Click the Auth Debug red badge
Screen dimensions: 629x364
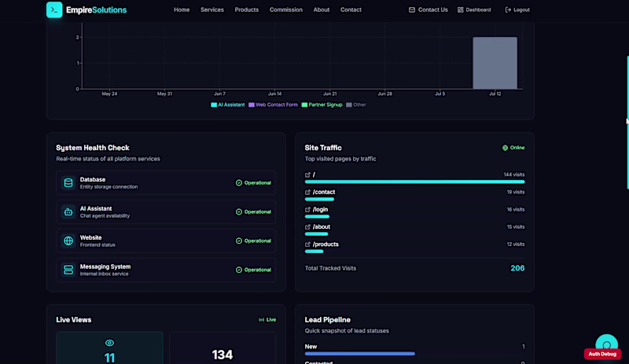click(602, 354)
